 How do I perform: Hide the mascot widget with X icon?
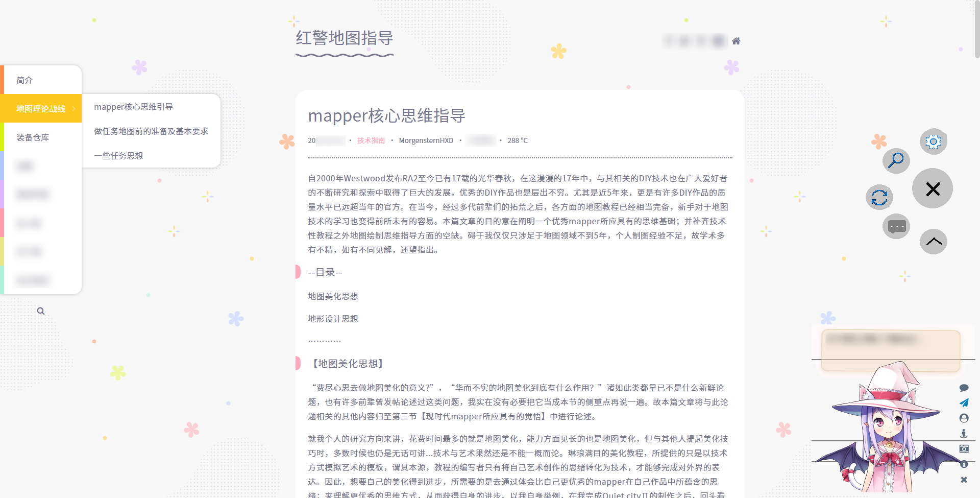[x=964, y=480]
